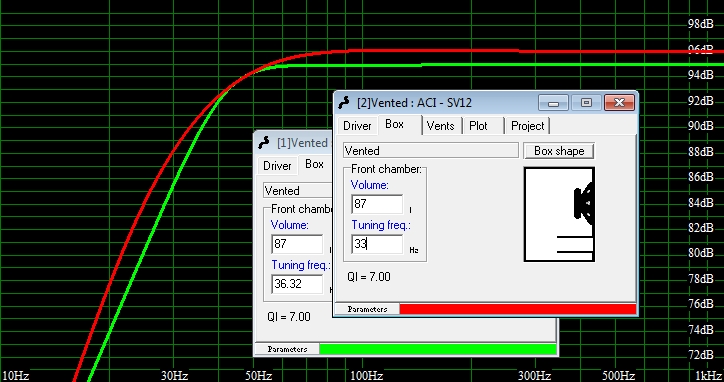Click the wrench icon in window [2] titlebar
Screen dimensions: 724x382
(344, 102)
